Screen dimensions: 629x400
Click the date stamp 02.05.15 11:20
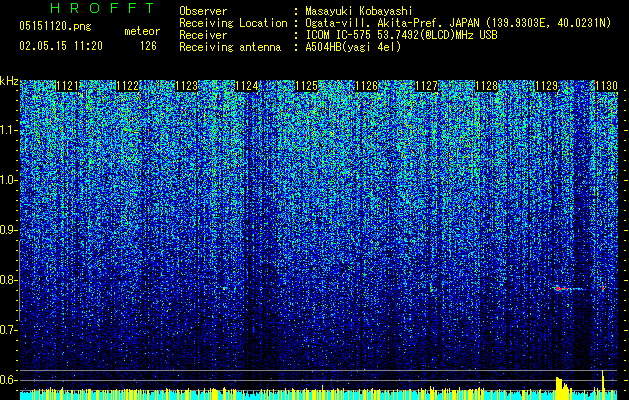click(x=61, y=46)
